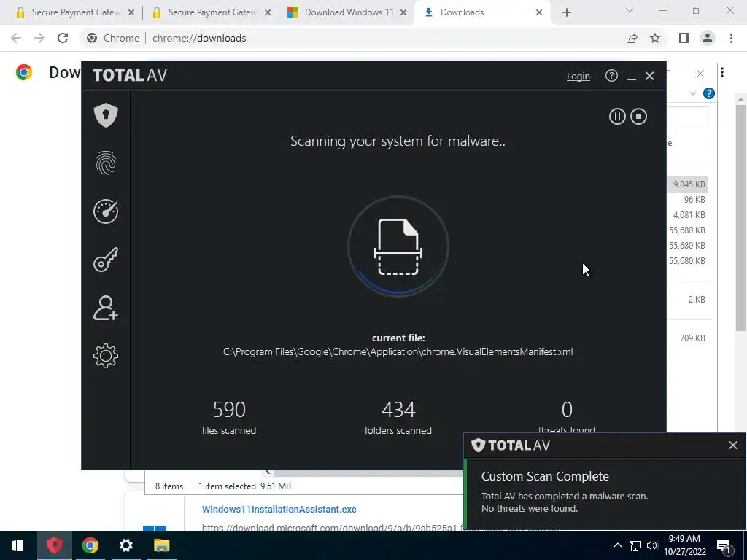Close the File Explorer window behind TotalAV
Viewport: 747px width, 560px height.
click(x=700, y=74)
